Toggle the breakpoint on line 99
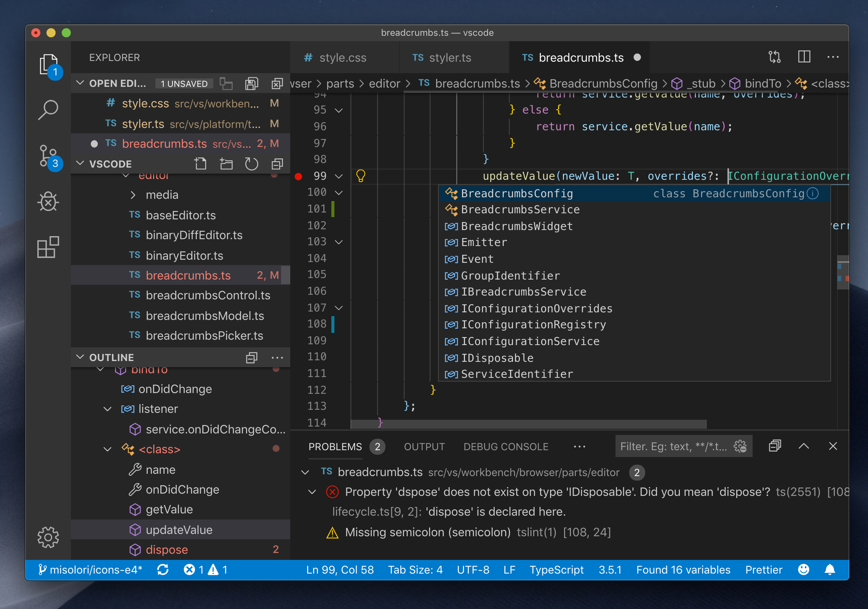868x609 pixels. (x=299, y=176)
